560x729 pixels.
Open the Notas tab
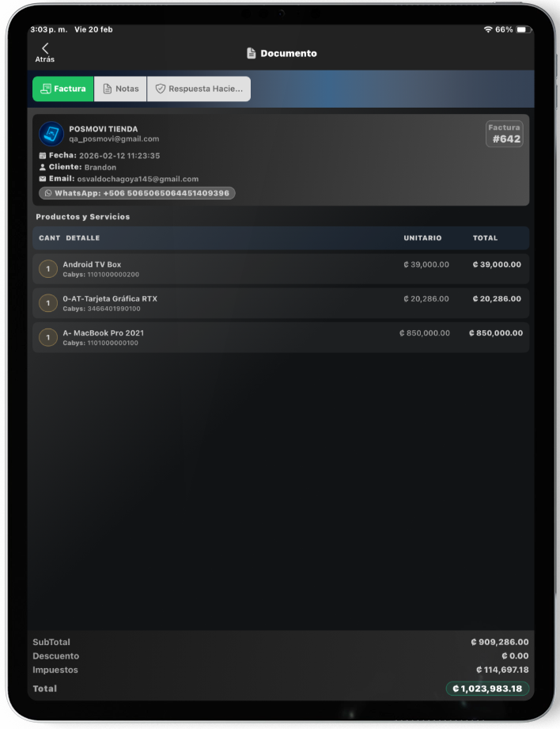(x=120, y=89)
